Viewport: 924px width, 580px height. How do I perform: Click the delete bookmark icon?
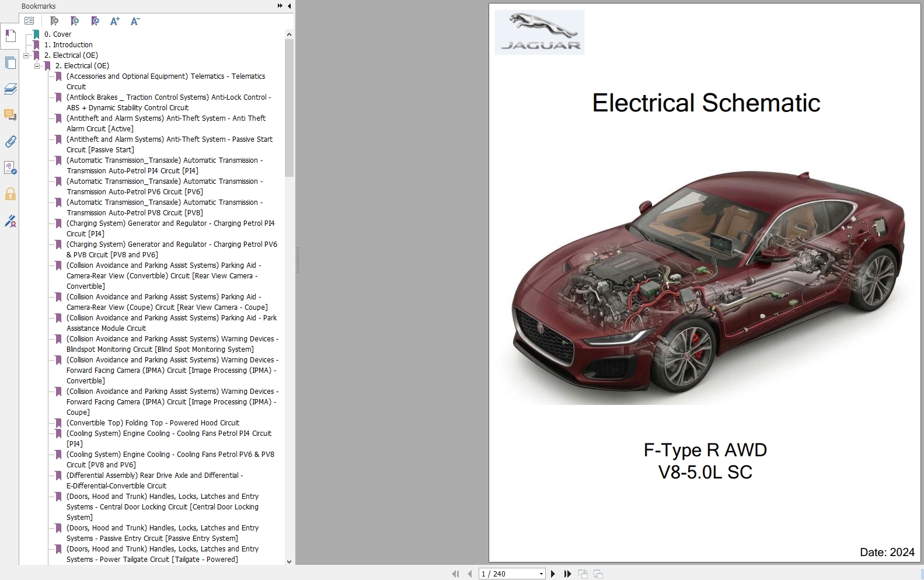(54, 21)
